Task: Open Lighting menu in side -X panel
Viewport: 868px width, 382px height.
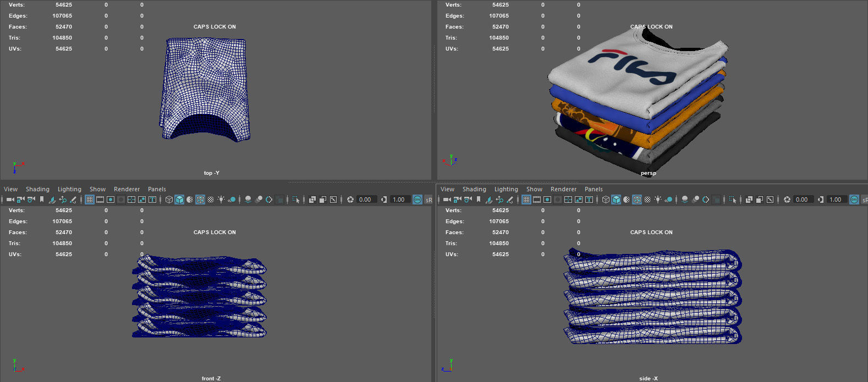Action: tap(506, 189)
